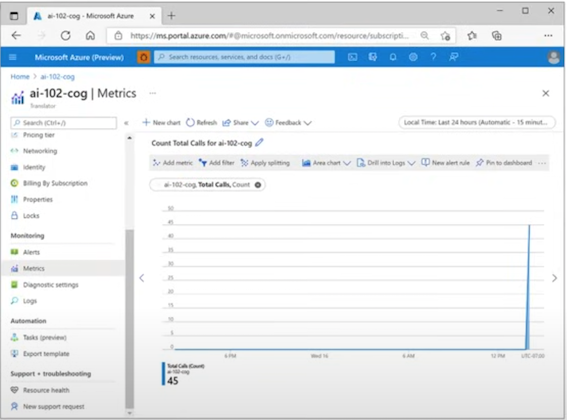
Task: Open the tab actions icon left of the tab
Action: pyautogui.click(x=14, y=16)
